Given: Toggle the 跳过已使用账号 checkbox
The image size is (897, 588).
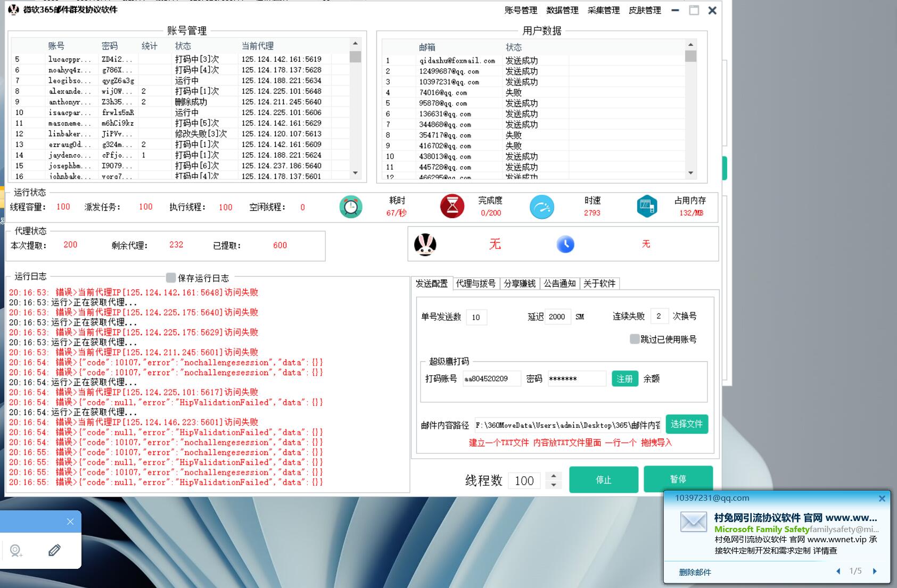Looking at the screenshot, I should click(635, 339).
